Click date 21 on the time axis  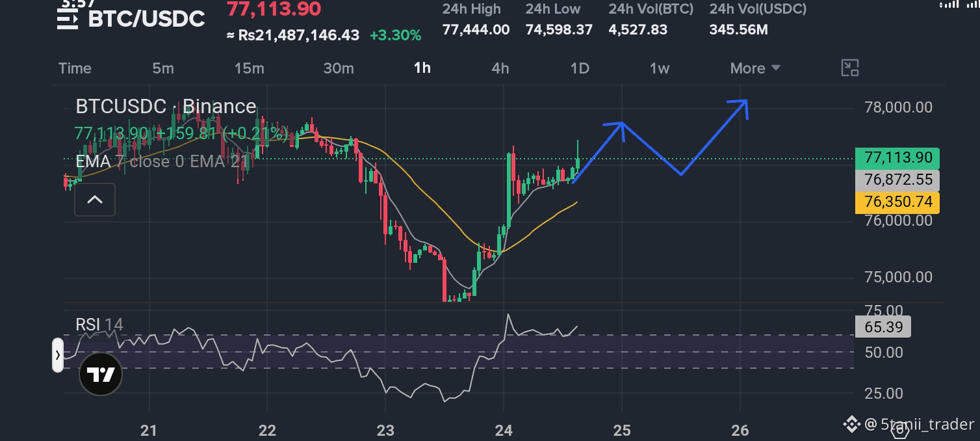[x=149, y=430]
